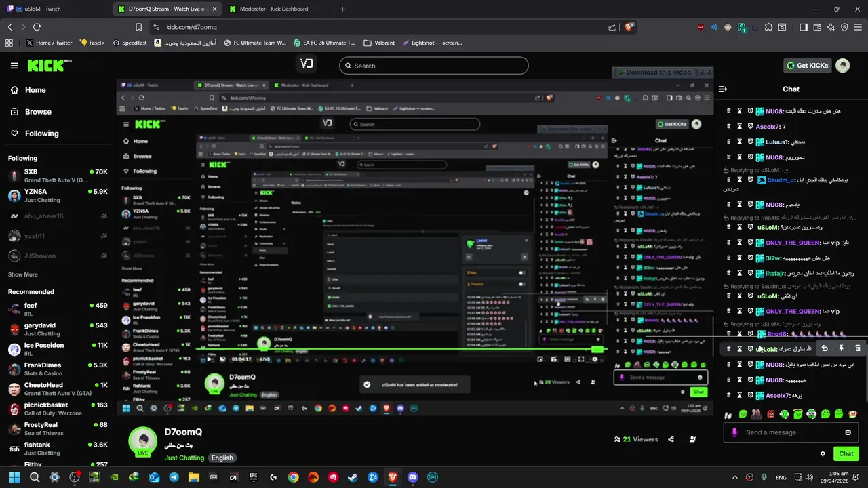Pin the highlighted uSLoM message
868x488 pixels.
[x=841, y=348]
